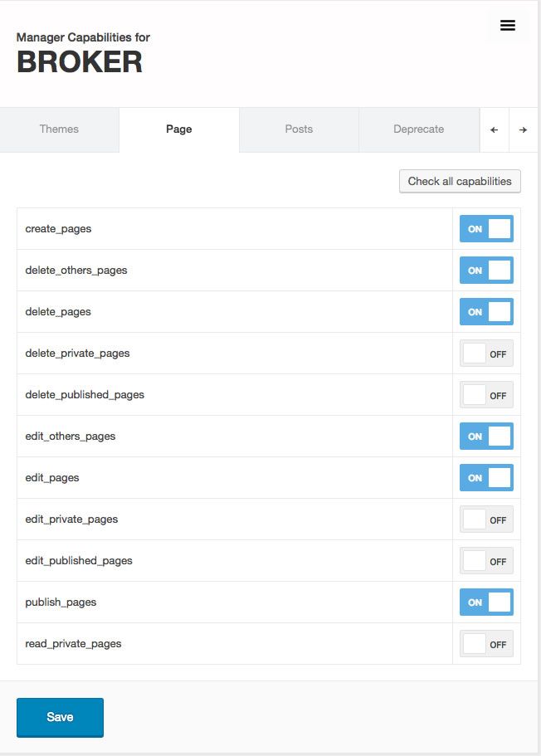Turn off publish_pages capability
The image size is (541, 756).
[x=486, y=602]
